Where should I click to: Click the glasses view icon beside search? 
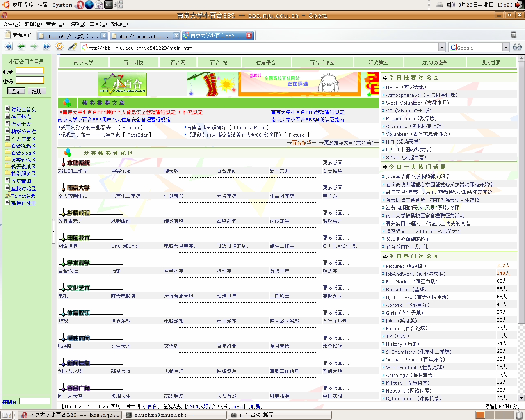517,47
